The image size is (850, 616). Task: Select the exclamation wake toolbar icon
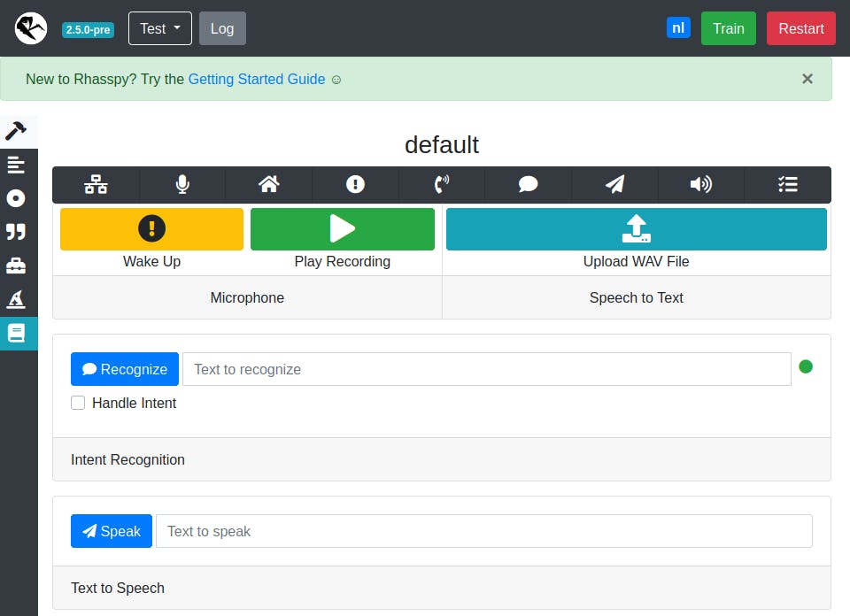click(x=356, y=184)
